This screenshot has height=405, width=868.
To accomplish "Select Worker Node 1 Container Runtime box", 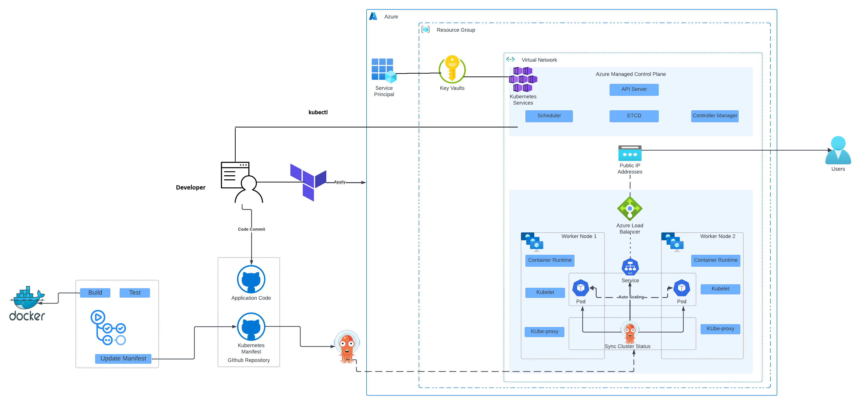I will click(550, 260).
